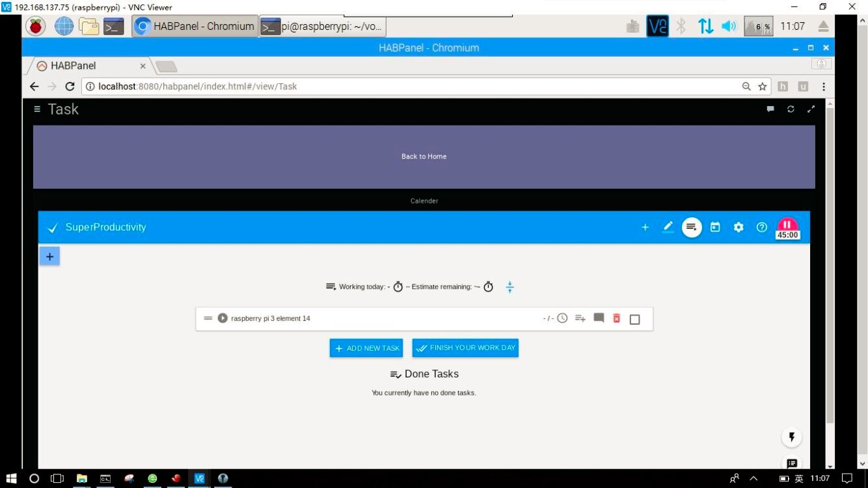Viewport: 868px width, 488px height.
Task: Open the network arrows icon in Pi panel
Action: [x=705, y=26]
